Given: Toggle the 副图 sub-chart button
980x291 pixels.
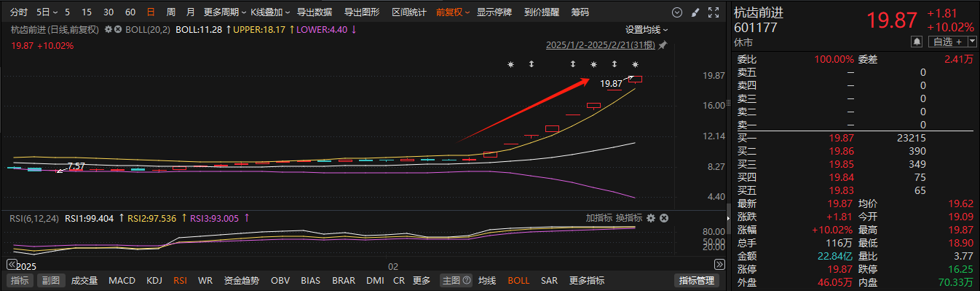Looking at the screenshot, I should coord(50,280).
